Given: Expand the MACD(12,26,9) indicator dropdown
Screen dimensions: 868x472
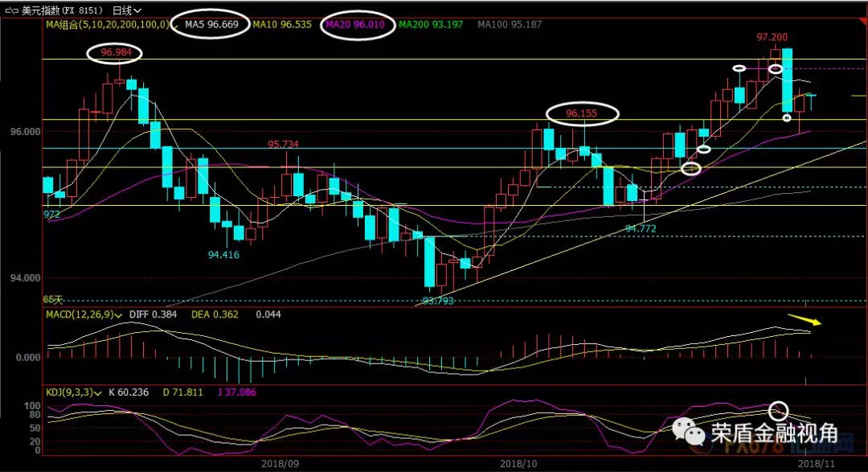Looking at the screenshot, I should [x=119, y=314].
